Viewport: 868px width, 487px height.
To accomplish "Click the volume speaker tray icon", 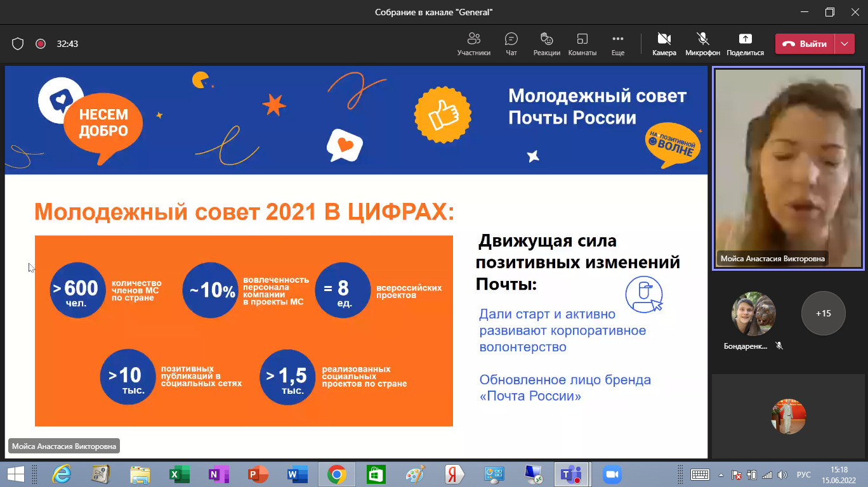I will click(x=782, y=474).
